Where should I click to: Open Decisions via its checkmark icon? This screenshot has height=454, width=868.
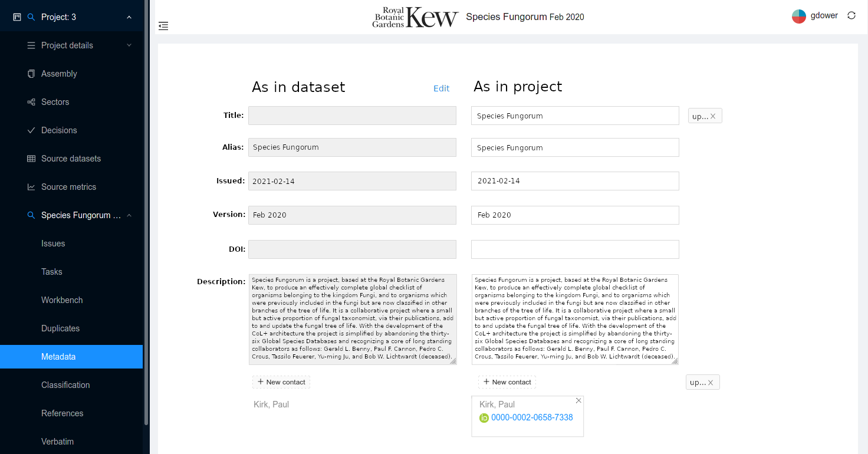point(31,130)
